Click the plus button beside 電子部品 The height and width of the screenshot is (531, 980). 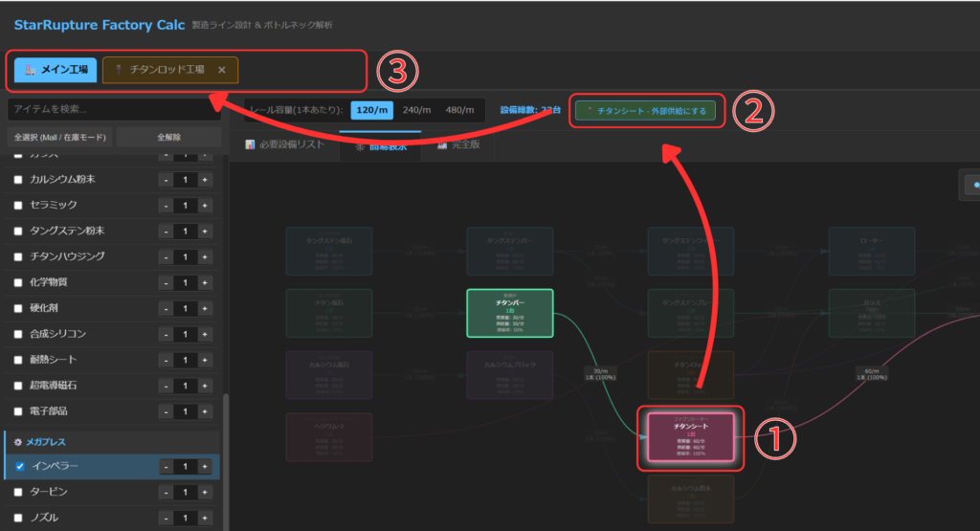205,411
